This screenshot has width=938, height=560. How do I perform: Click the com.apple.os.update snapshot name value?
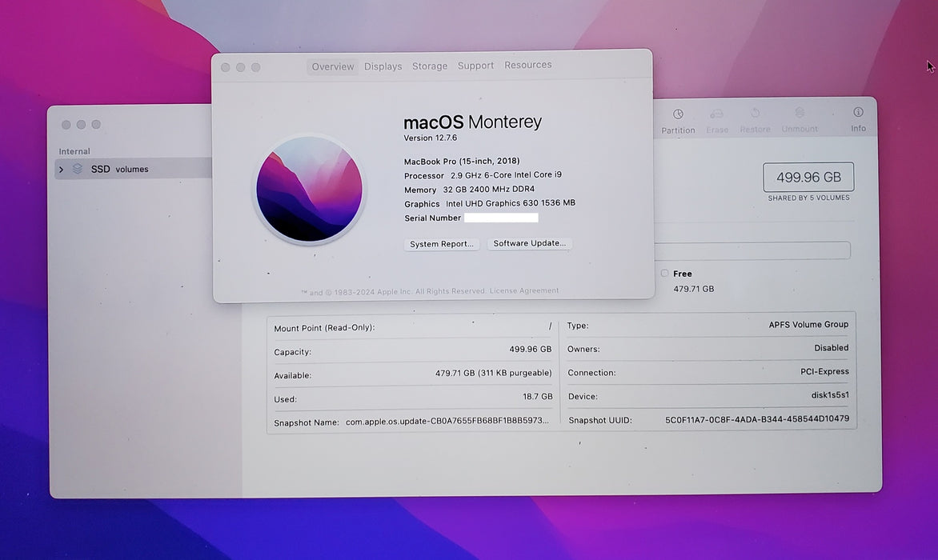(x=447, y=421)
